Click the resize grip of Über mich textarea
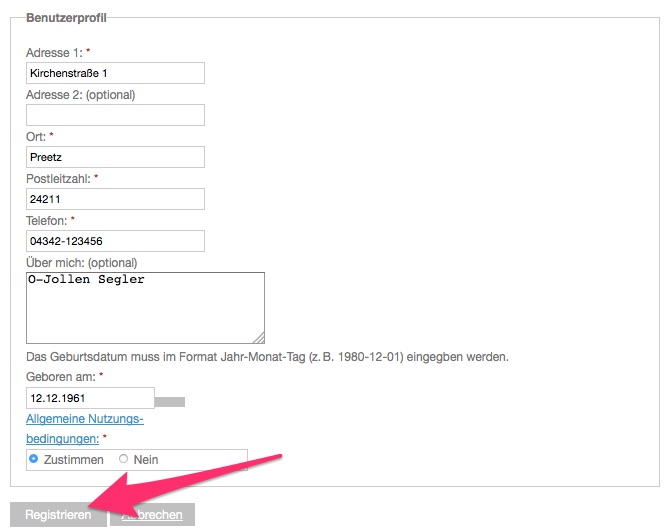 click(x=259, y=338)
